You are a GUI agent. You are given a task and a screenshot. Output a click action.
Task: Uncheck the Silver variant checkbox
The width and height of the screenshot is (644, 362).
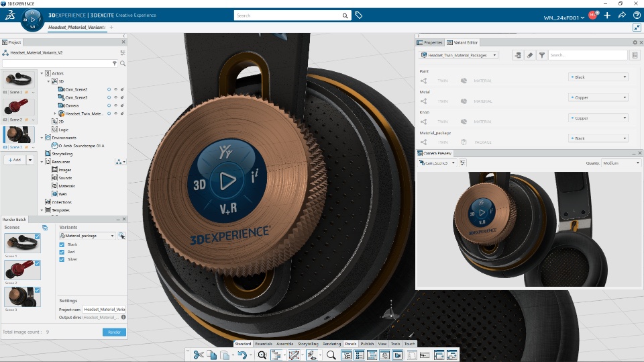pyautogui.click(x=62, y=259)
